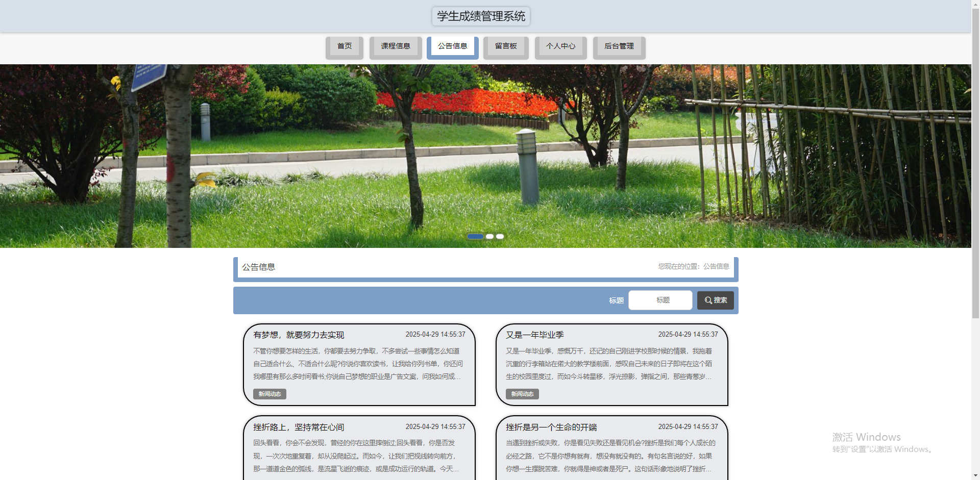Image resolution: width=980 pixels, height=480 pixels.
Task: Select the first highlighted carousel dot
Action: [475, 236]
